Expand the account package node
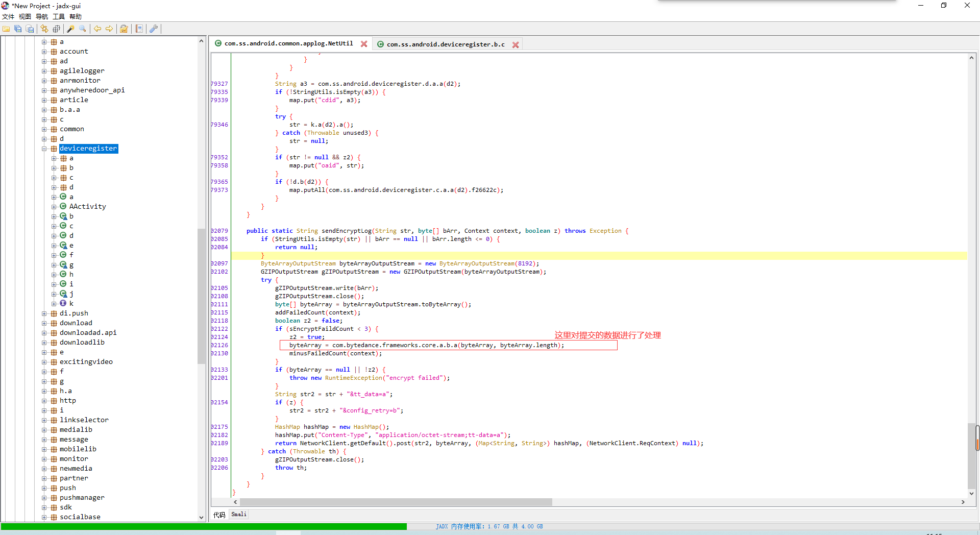Viewport: 980px width, 535px height. coord(44,52)
